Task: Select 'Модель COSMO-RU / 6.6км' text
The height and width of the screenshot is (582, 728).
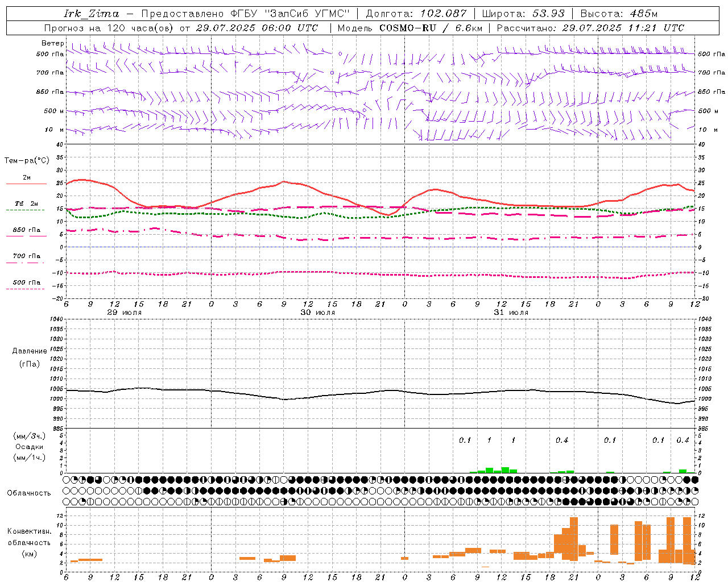Action: click(x=410, y=28)
